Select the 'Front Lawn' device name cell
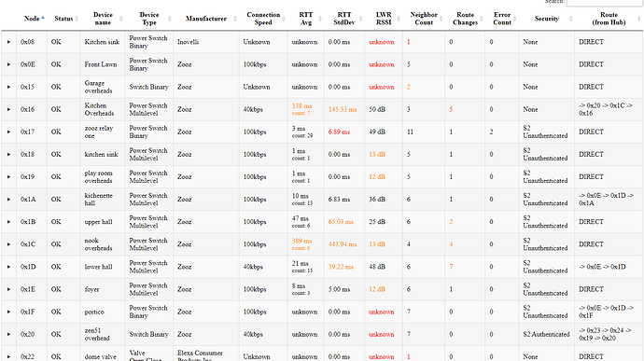Viewport: 644px width, 361px height. (x=101, y=64)
